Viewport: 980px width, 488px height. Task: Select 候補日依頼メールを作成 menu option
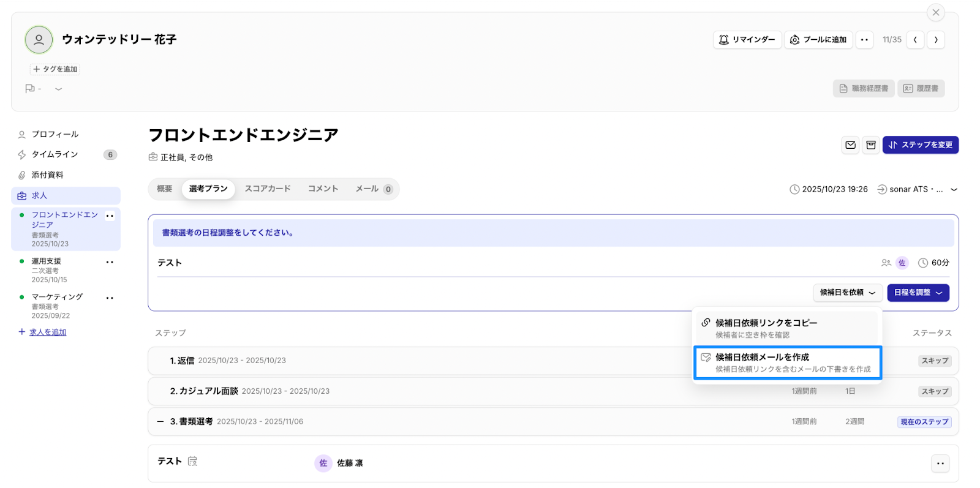(787, 362)
